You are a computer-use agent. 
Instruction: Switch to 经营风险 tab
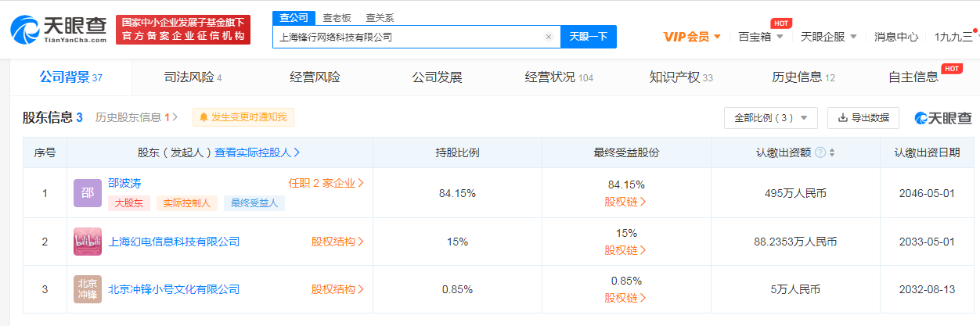315,77
